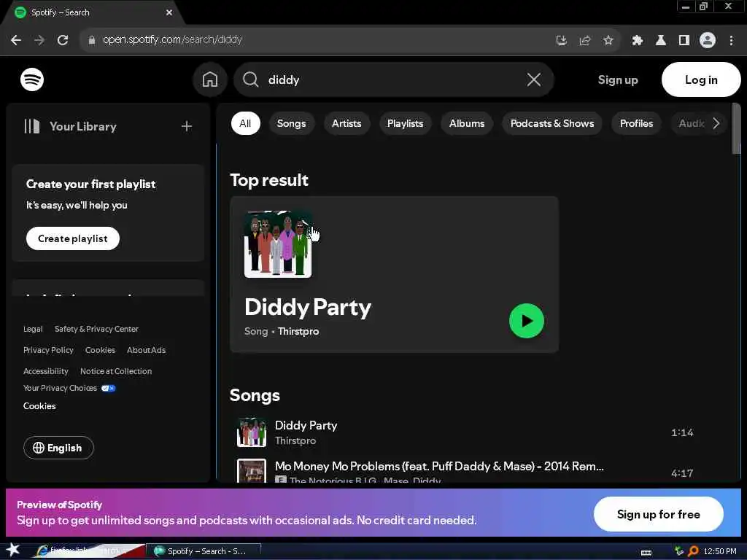Image resolution: width=747 pixels, height=560 pixels.
Task: Toggle the browser side panel icon
Action: [x=684, y=41]
